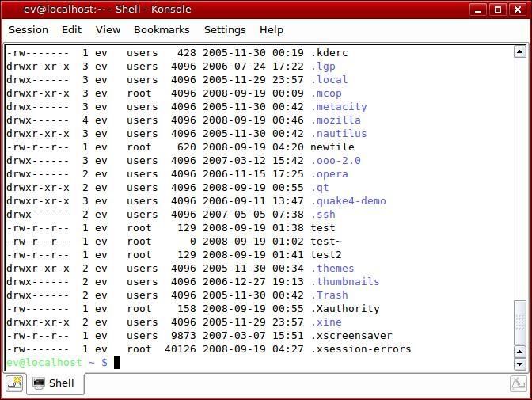Click the 'newfile' file name
This screenshot has height=400, width=532.
click(x=332, y=147)
